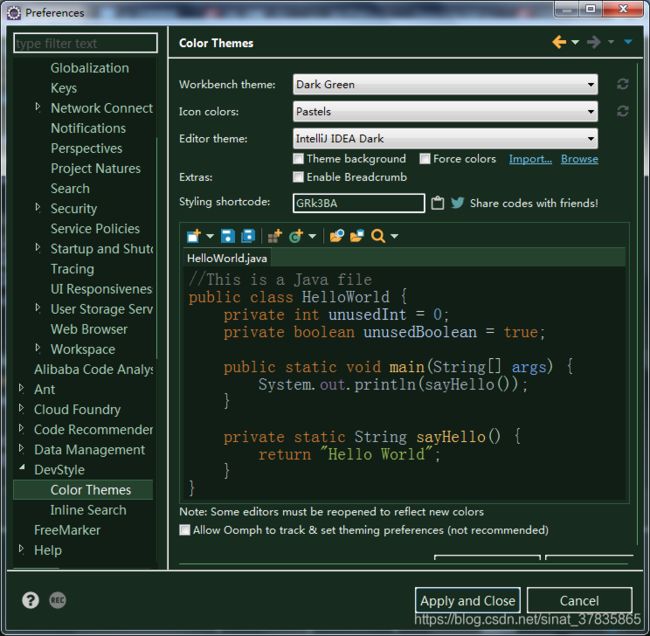The height and width of the screenshot is (636, 650).
Task: Select Project Natures in the tree
Action: [x=96, y=168]
